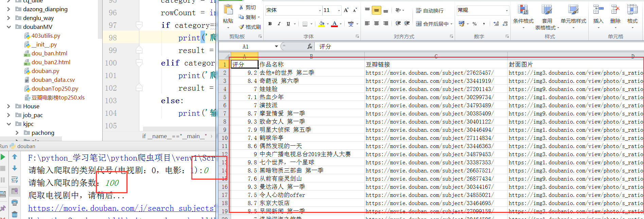Align cell text to the left
The image size is (644, 219).
point(367,23)
